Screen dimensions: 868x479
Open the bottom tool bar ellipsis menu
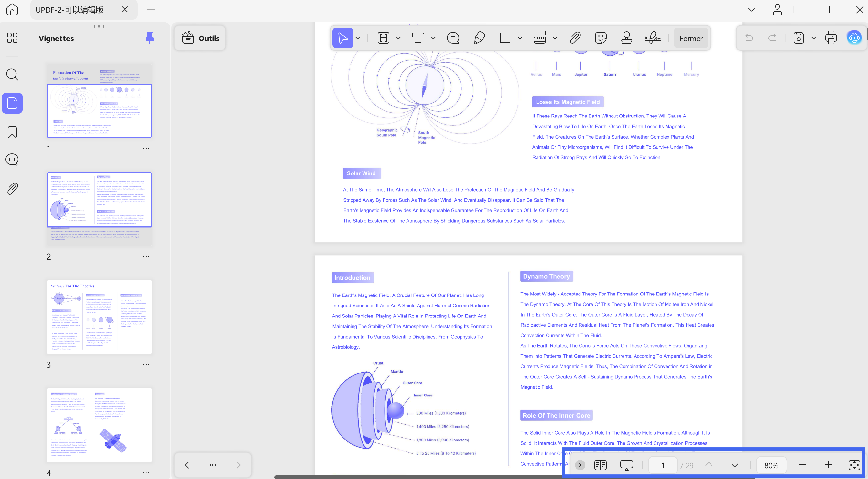[x=212, y=465]
